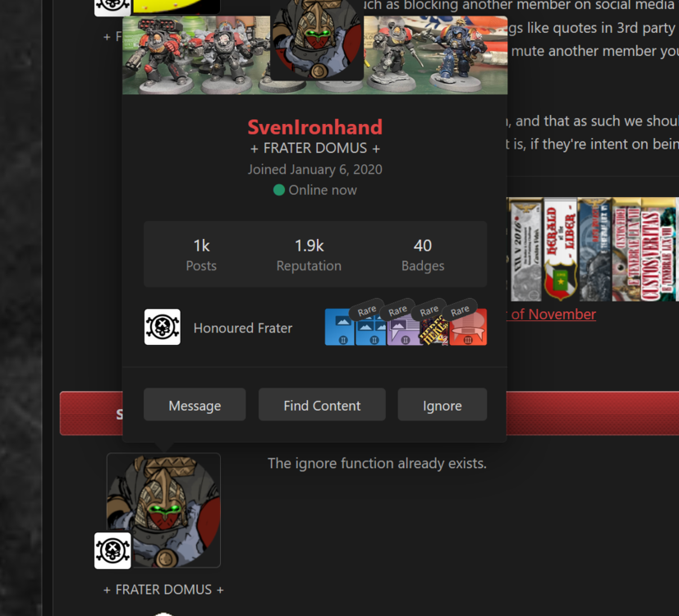Click the Find Content button
This screenshot has height=616, width=679.
click(x=322, y=405)
